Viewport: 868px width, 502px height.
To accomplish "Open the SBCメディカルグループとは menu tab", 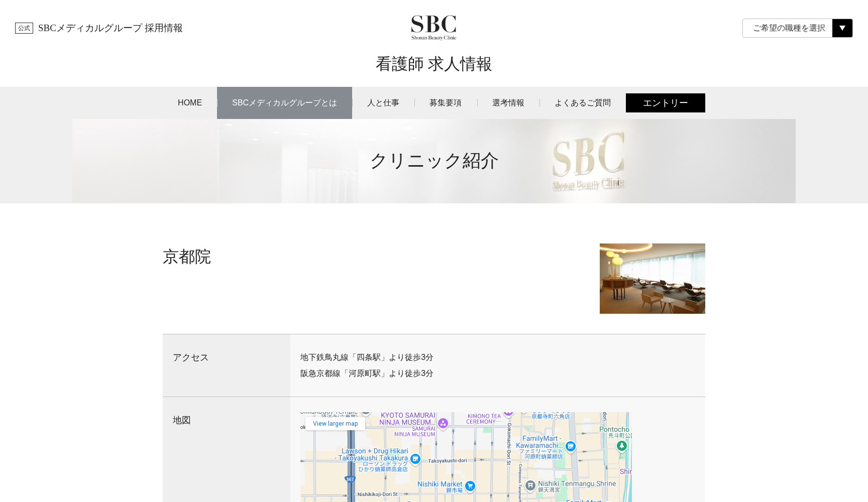I will click(284, 103).
